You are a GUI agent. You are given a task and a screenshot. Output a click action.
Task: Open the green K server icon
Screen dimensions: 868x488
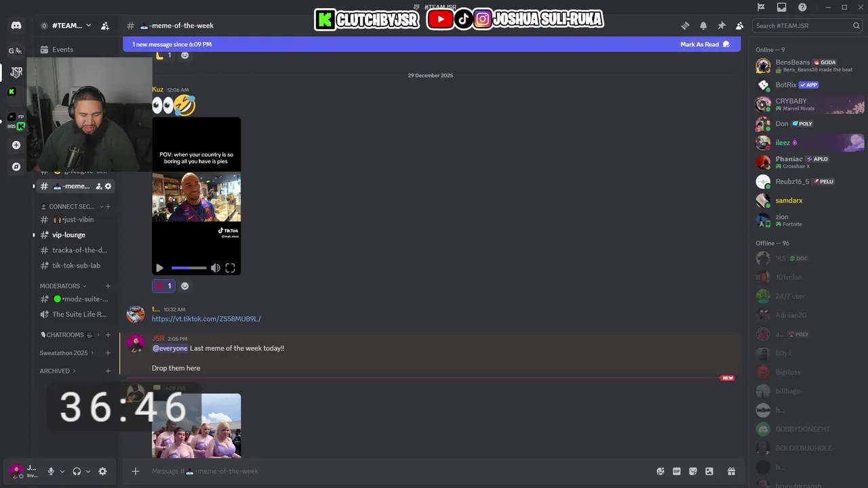[12, 91]
